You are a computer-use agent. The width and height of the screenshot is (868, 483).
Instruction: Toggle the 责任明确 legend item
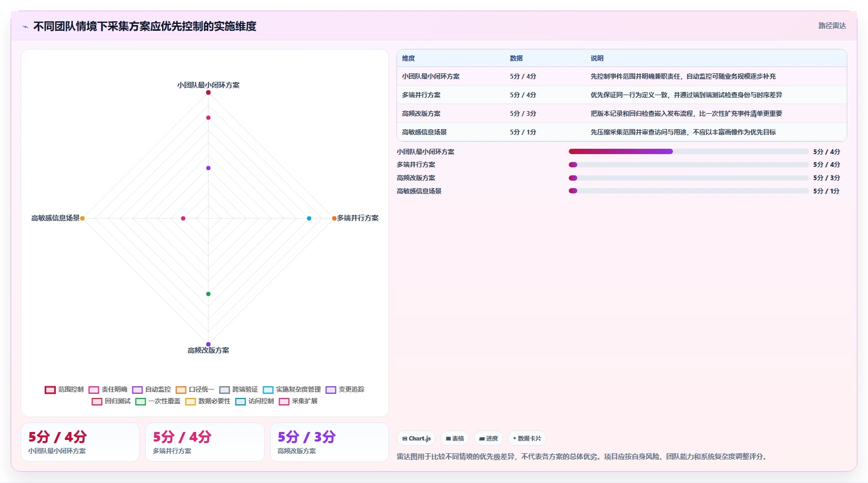108,389
